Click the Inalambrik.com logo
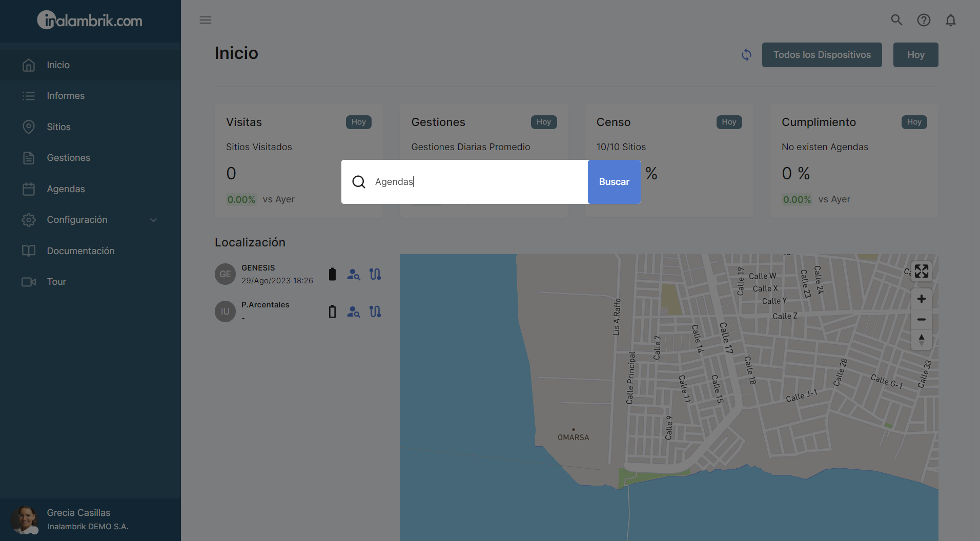 click(x=90, y=20)
